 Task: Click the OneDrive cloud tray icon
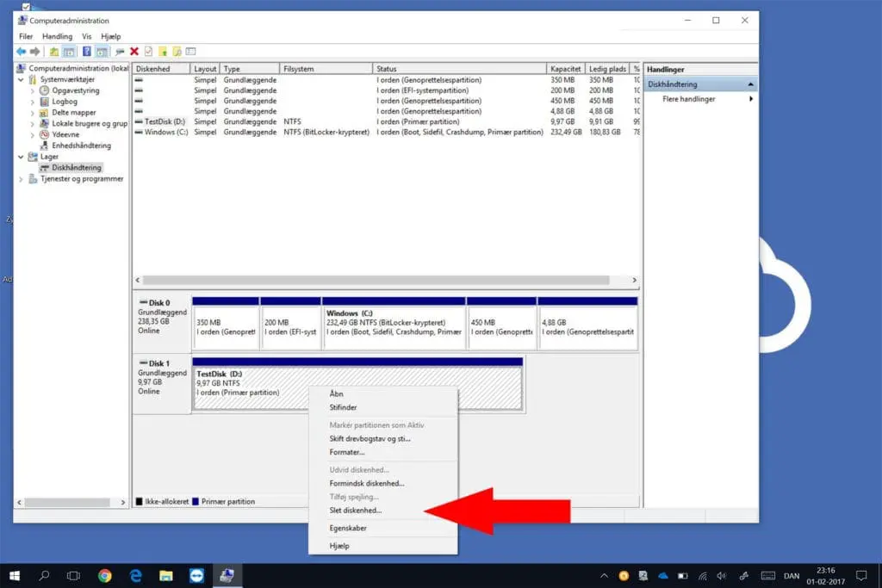(x=662, y=575)
